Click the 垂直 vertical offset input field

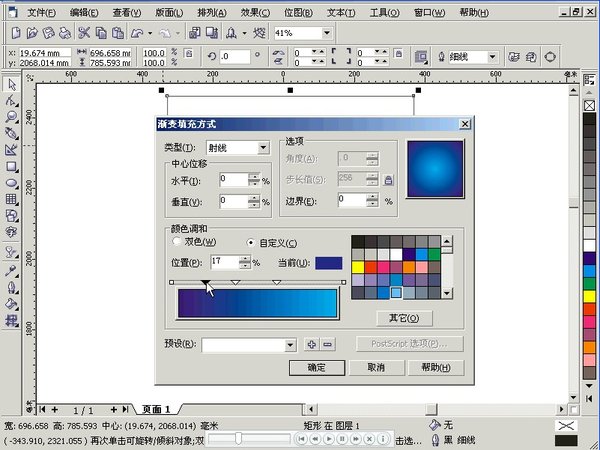click(234, 201)
